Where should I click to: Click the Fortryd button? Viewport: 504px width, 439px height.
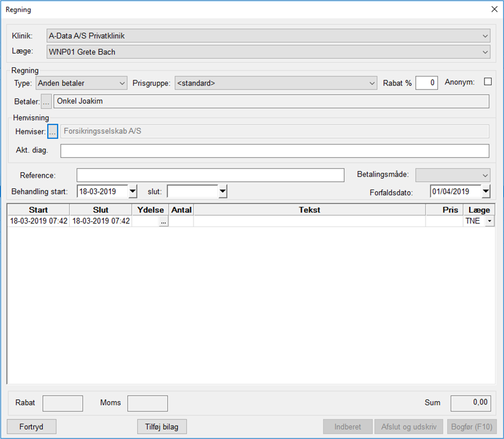click(x=31, y=427)
